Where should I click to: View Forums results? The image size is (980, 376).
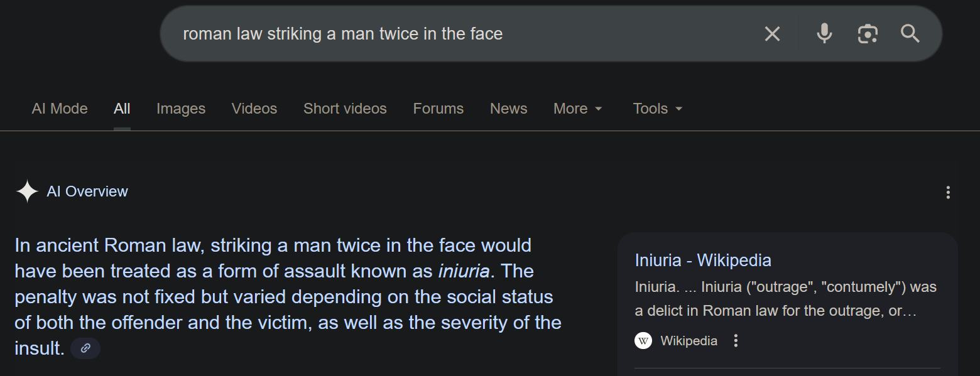click(438, 109)
